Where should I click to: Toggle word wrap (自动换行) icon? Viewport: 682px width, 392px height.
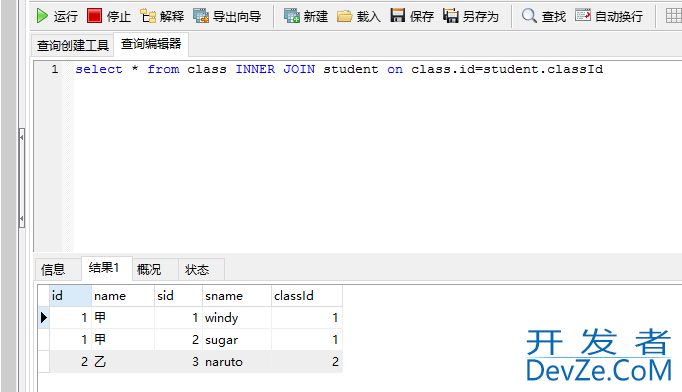click(583, 16)
